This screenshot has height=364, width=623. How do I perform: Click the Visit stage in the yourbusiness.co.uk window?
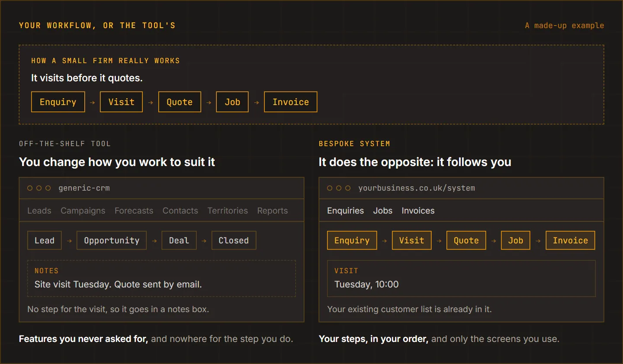[412, 240]
